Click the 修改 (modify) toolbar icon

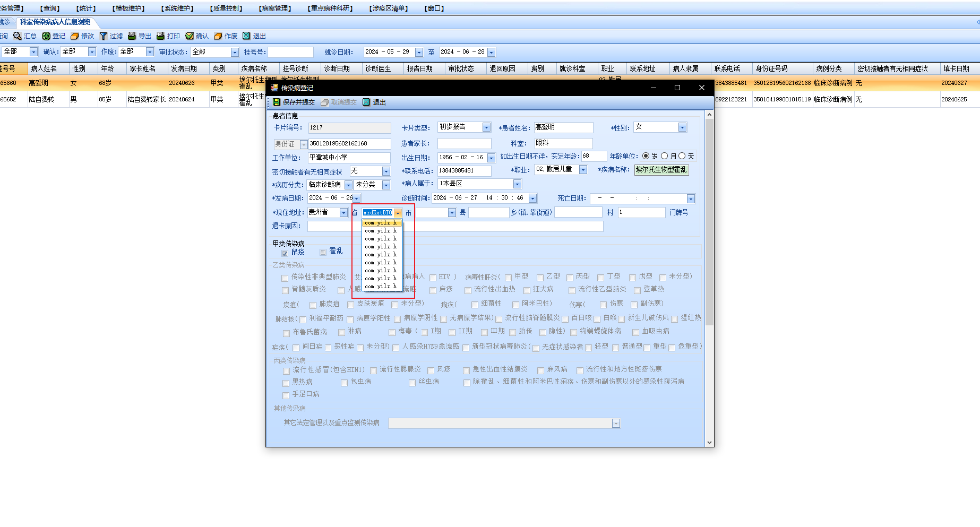point(82,36)
